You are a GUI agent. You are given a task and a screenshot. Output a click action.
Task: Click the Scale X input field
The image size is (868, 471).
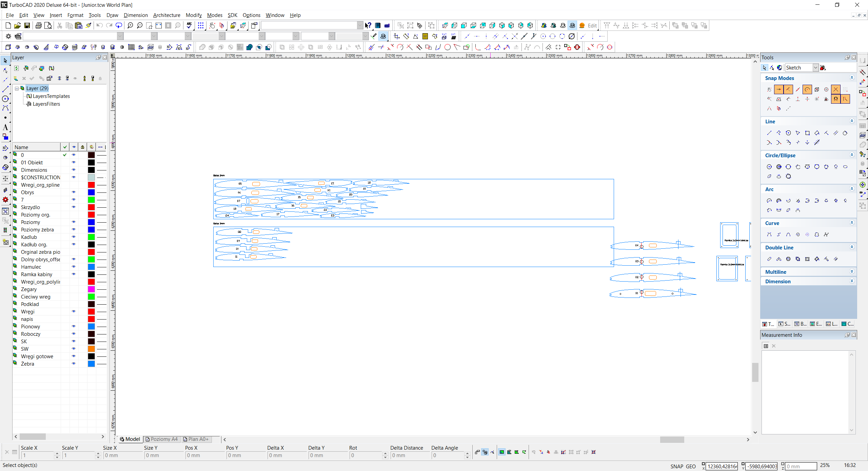tap(37, 455)
